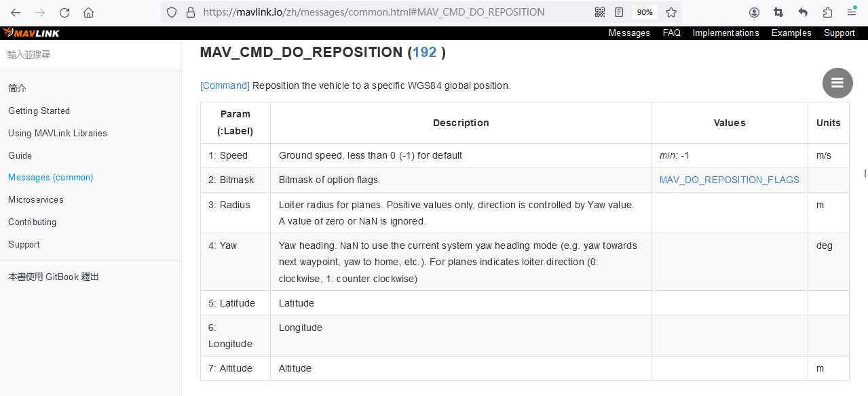Click the screenshot crop icon in toolbar
Viewport: 868px width, 396px height.
pos(778,12)
